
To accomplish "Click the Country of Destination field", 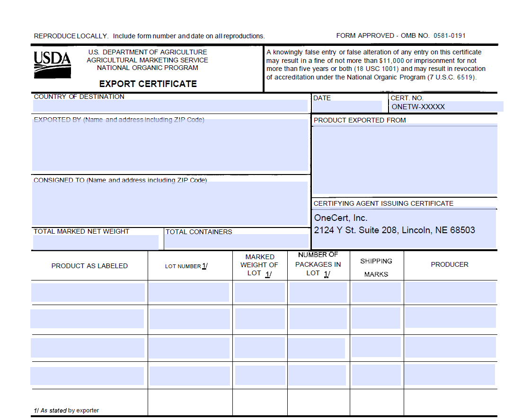I will pos(169,105).
